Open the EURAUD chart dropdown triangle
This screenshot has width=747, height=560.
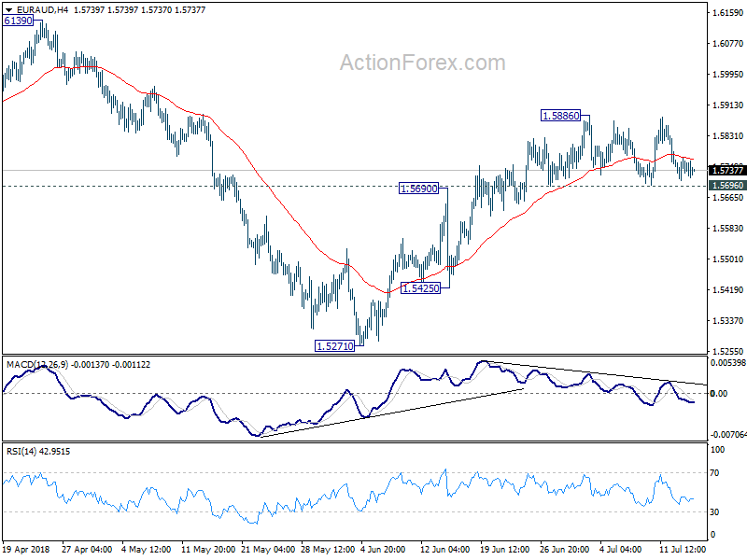coord(9,9)
